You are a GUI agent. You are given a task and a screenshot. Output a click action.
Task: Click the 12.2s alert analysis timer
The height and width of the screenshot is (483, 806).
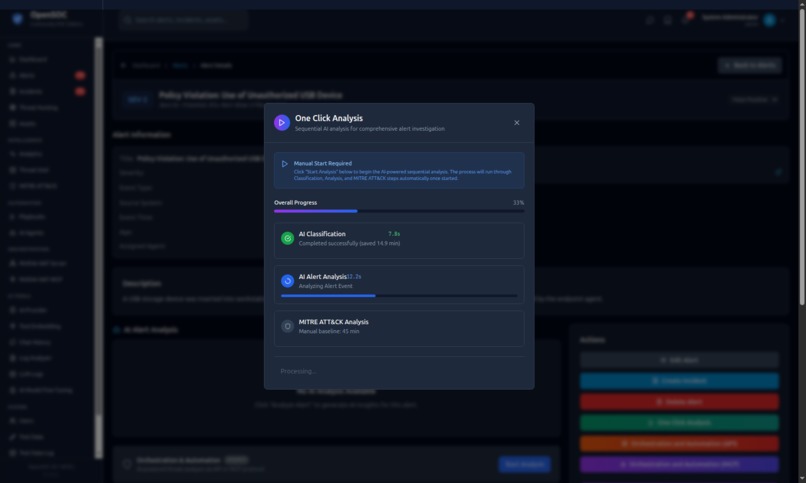(x=354, y=276)
